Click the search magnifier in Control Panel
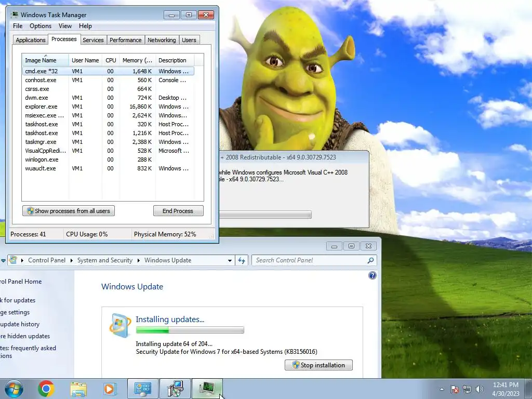The width and height of the screenshot is (532, 399). click(370, 260)
